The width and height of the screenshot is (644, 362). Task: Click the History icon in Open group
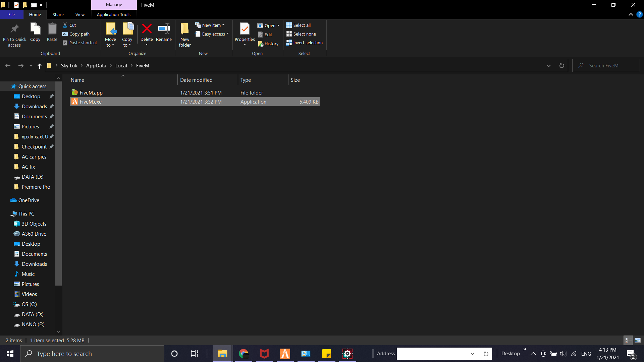pyautogui.click(x=261, y=44)
